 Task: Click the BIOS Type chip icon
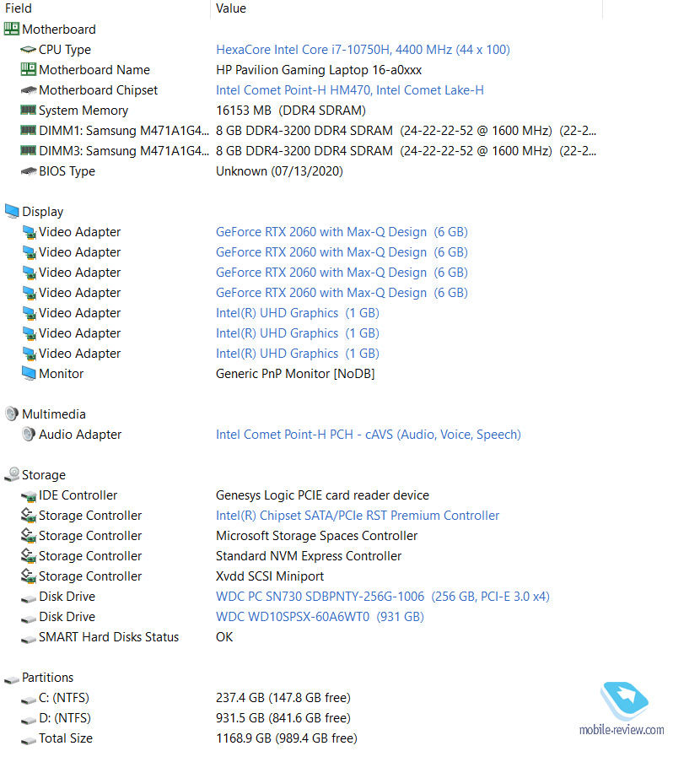tap(28, 171)
